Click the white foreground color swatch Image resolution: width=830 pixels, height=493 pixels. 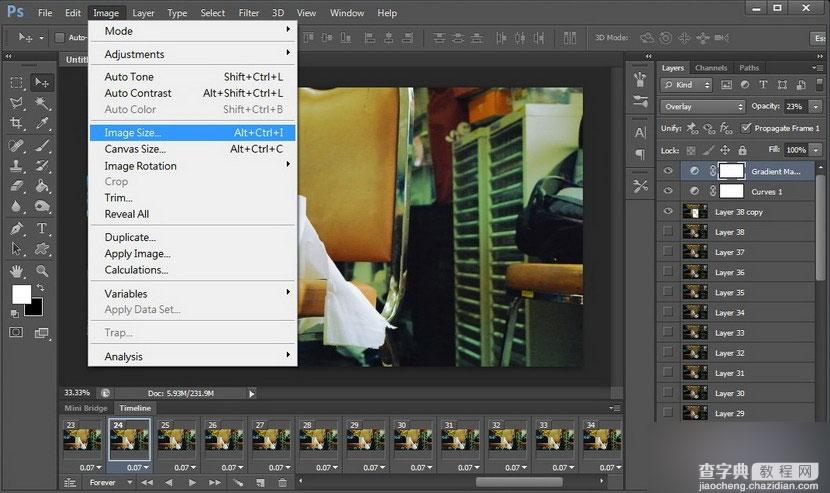[x=20, y=293]
